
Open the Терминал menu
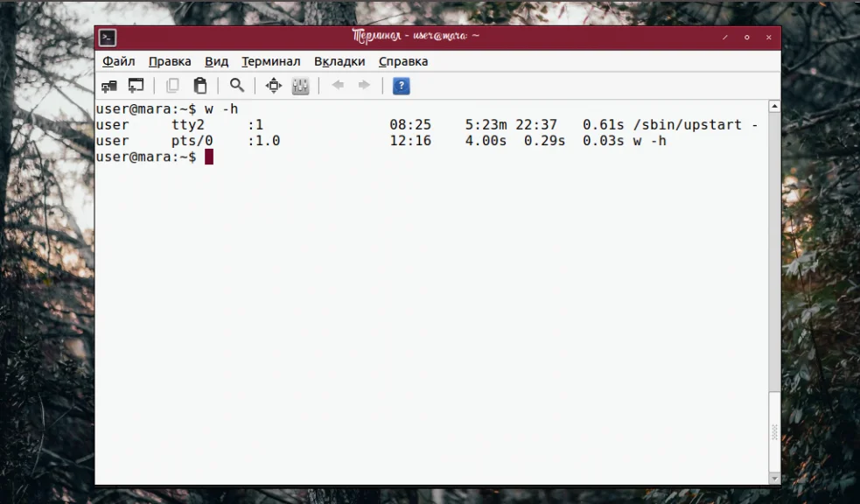point(271,61)
